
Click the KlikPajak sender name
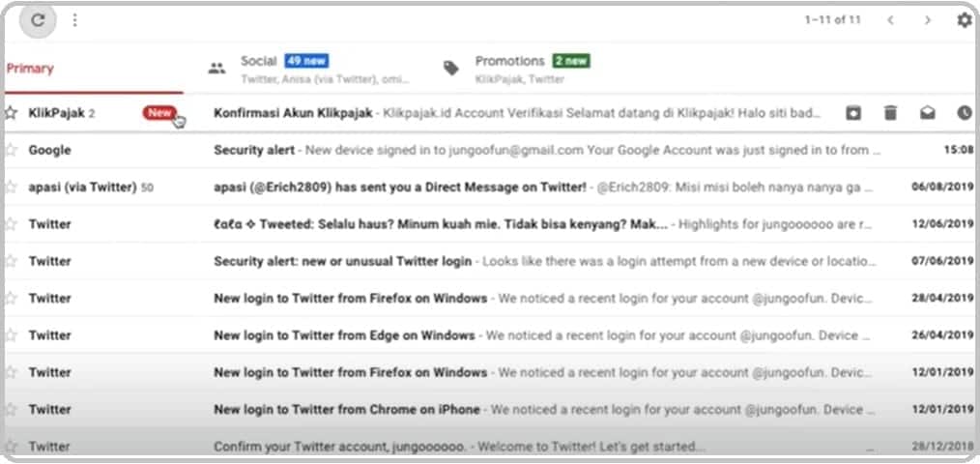[x=56, y=113]
